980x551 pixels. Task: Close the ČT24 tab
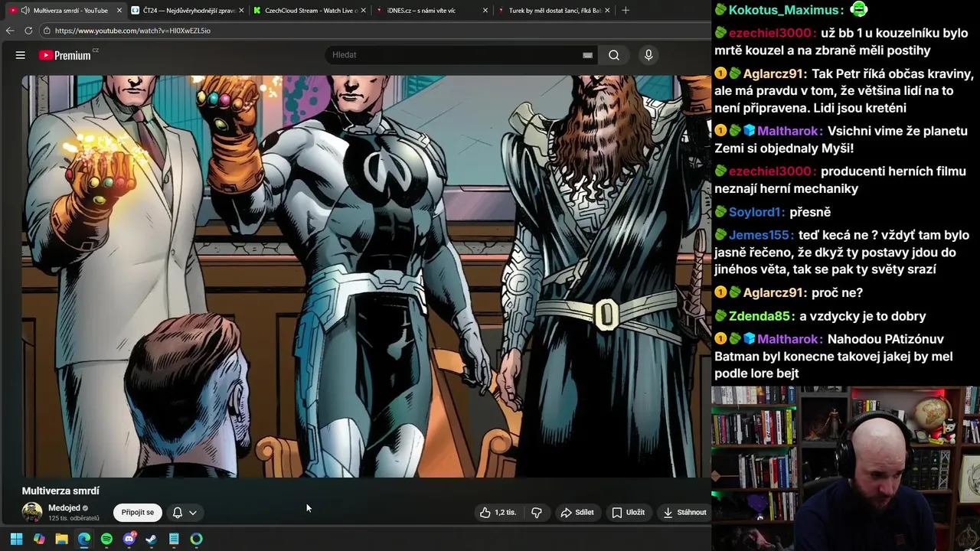241,11
